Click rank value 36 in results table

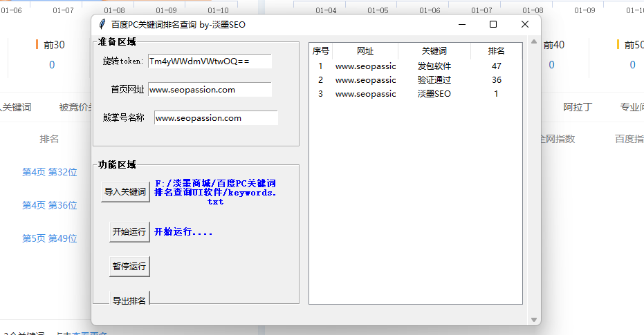point(496,80)
